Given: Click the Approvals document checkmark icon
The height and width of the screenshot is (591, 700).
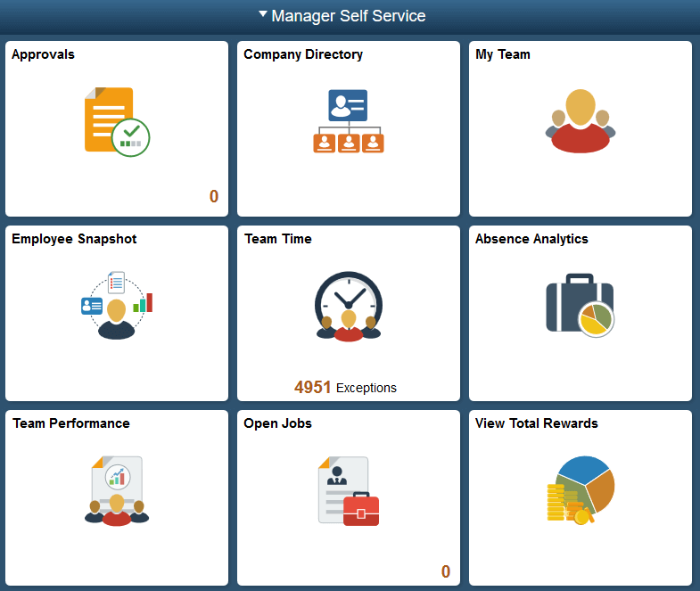Looking at the screenshot, I should 117,122.
